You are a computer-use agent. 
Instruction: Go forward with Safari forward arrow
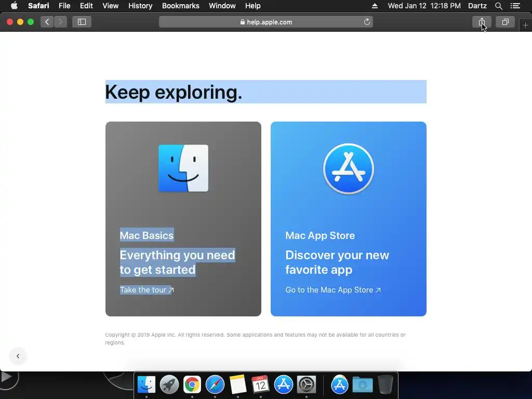point(60,22)
